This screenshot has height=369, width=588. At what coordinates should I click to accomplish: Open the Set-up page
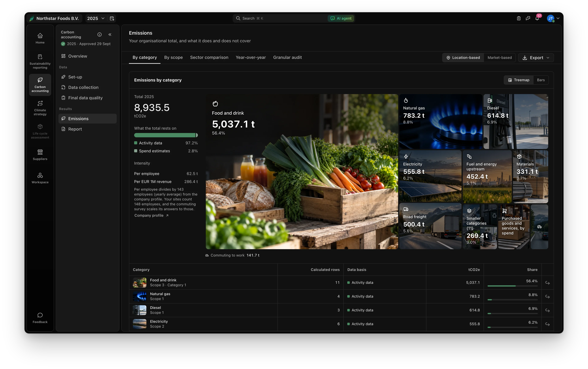[x=87, y=77]
